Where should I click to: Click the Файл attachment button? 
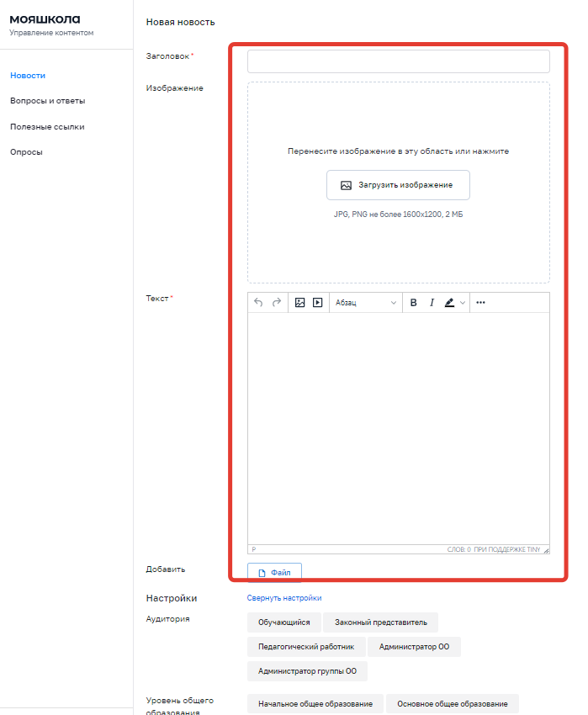point(274,573)
